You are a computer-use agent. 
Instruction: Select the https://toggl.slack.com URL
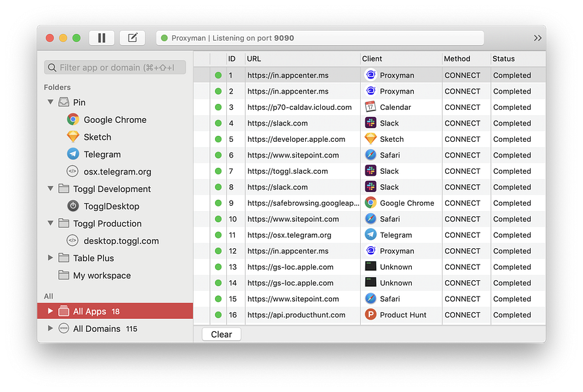click(288, 171)
